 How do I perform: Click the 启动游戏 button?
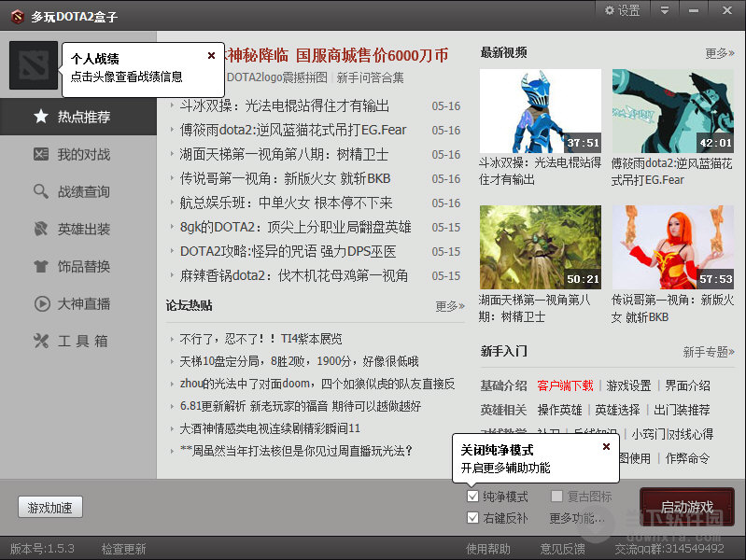(687, 507)
